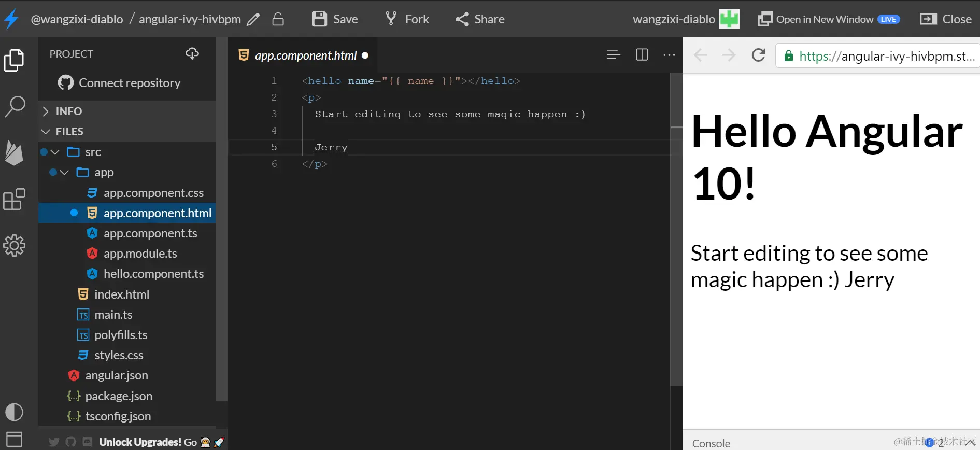Click line number 1 in editor
980x450 pixels.
(x=274, y=81)
